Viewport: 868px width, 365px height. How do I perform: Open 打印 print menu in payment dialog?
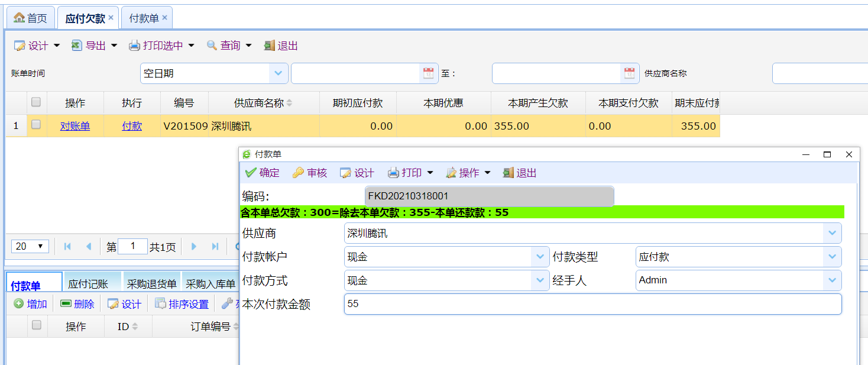(x=410, y=173)
